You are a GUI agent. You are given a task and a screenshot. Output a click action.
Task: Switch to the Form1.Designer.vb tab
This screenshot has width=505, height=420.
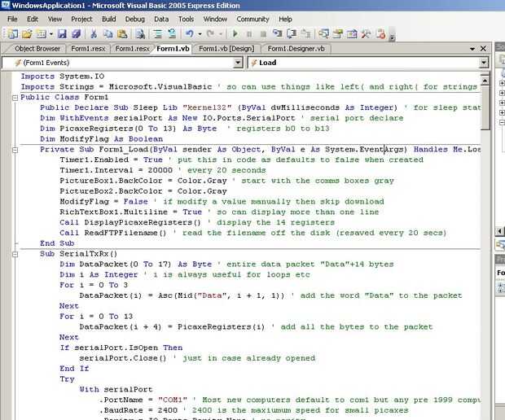point(296,49)
